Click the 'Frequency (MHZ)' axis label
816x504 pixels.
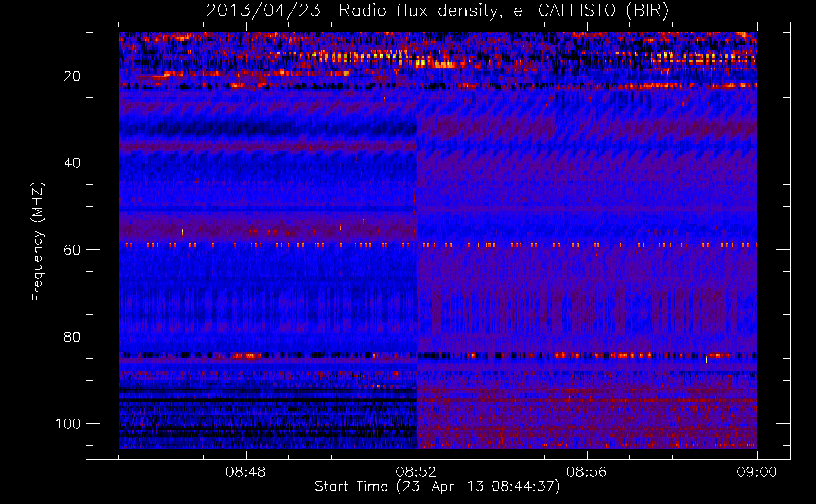click(x=38, y=241)
